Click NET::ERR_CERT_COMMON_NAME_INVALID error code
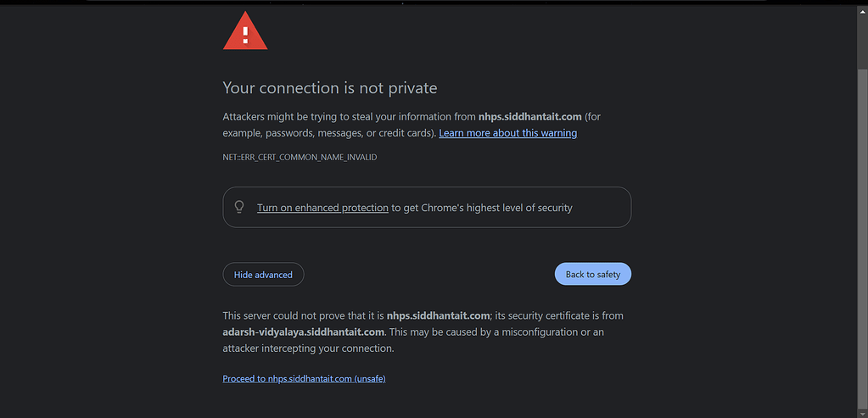Image resolution: width=868 pixels, height=418 pixels. [x=300, y=158]
